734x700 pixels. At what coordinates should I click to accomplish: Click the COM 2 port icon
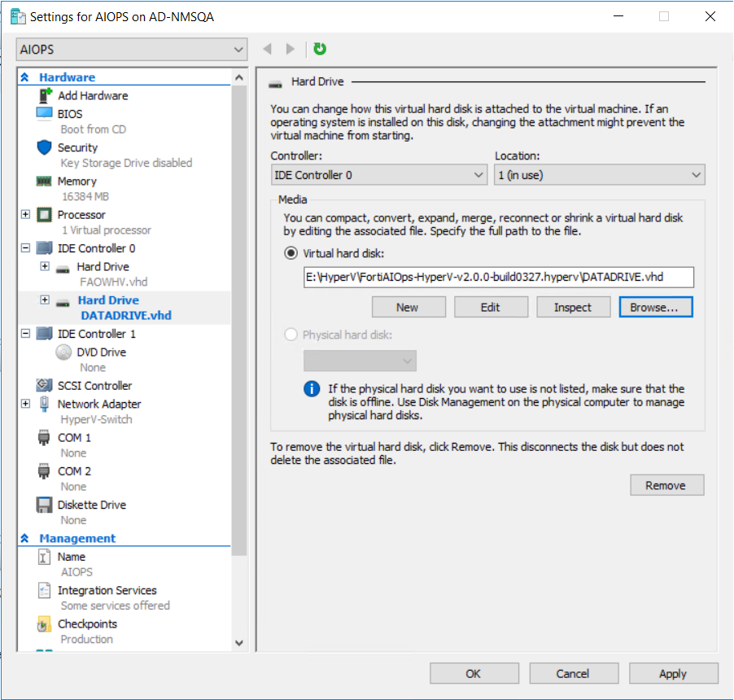[x=44, y=471]
